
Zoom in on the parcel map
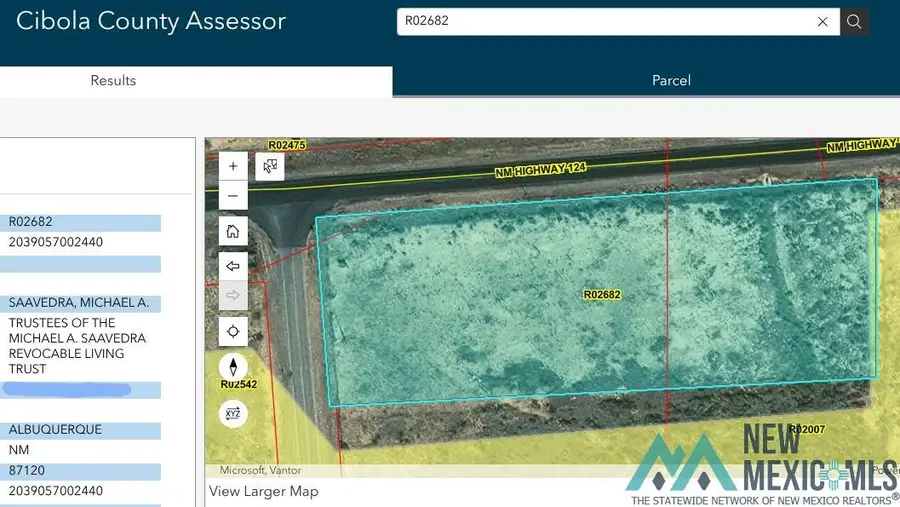pyautogui.click(x=233, y=167)
